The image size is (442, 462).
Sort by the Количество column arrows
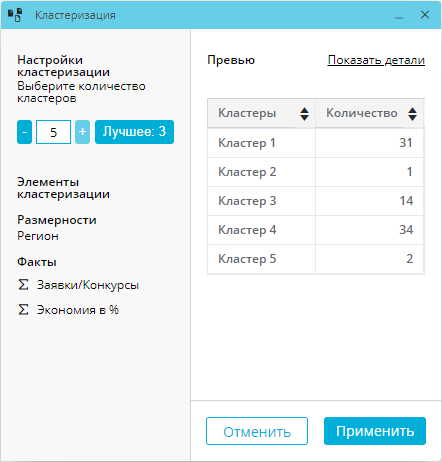pyautogui.click(x=412, y=114)
